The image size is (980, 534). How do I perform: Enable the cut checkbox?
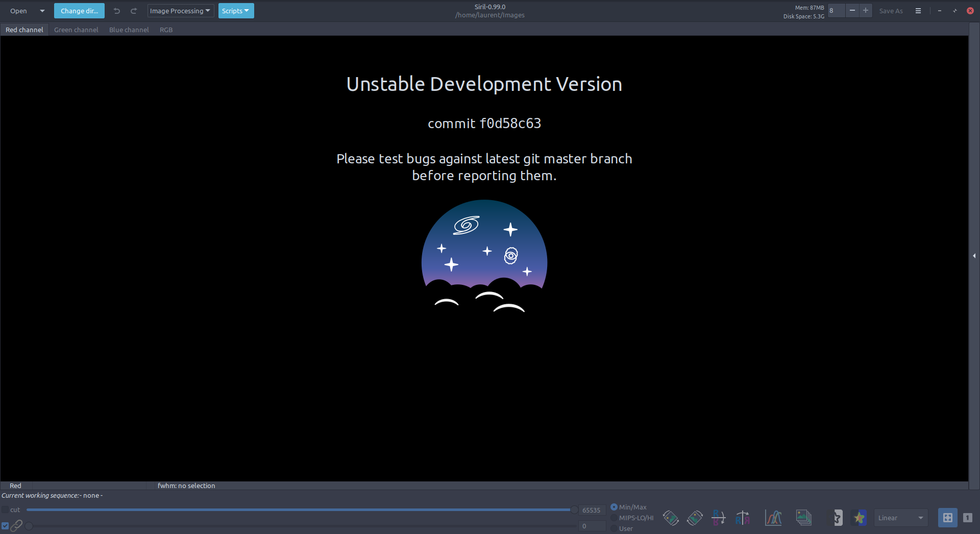point(5,509)
